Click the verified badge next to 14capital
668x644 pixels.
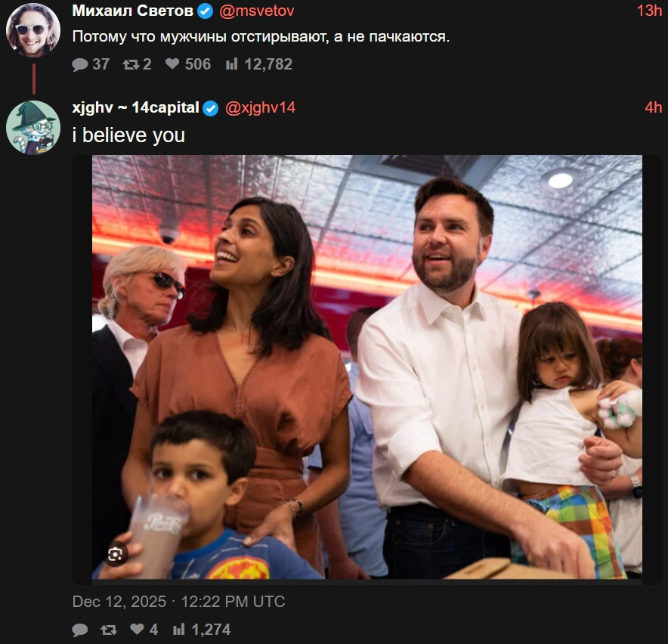tap(211, 108)
